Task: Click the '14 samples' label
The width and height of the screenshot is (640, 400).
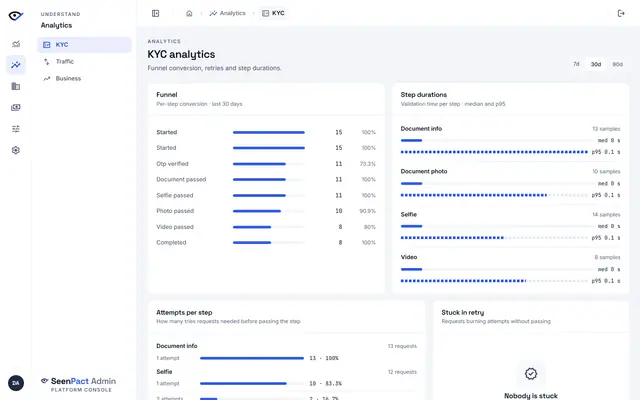Action: pos(606,215)
